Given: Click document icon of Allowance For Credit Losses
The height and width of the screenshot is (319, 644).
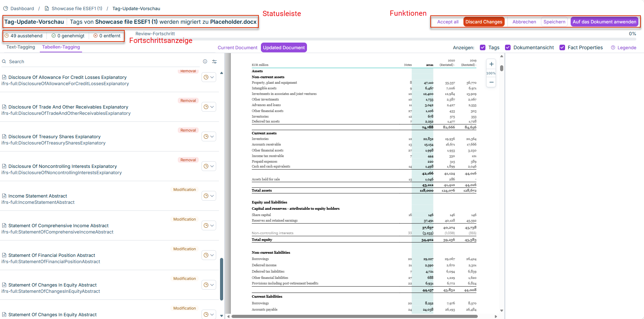Looking at the screenshot, I should [x=4, y=77].
